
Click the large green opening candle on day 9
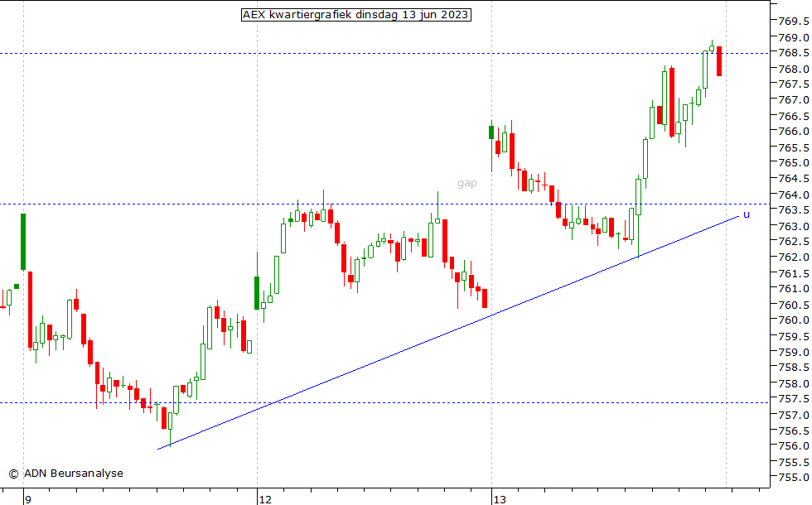[23, 242]
